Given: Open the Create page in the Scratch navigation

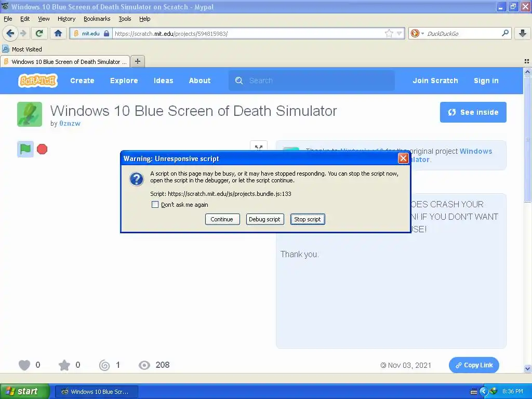Looking at the screenshot, I should 82,81.
